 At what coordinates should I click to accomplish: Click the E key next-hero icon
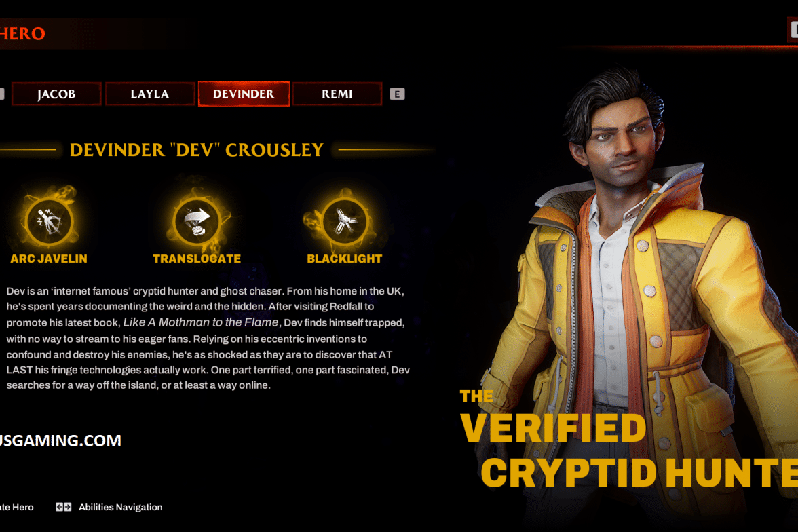pyautogui.click(x=397, y=94)
